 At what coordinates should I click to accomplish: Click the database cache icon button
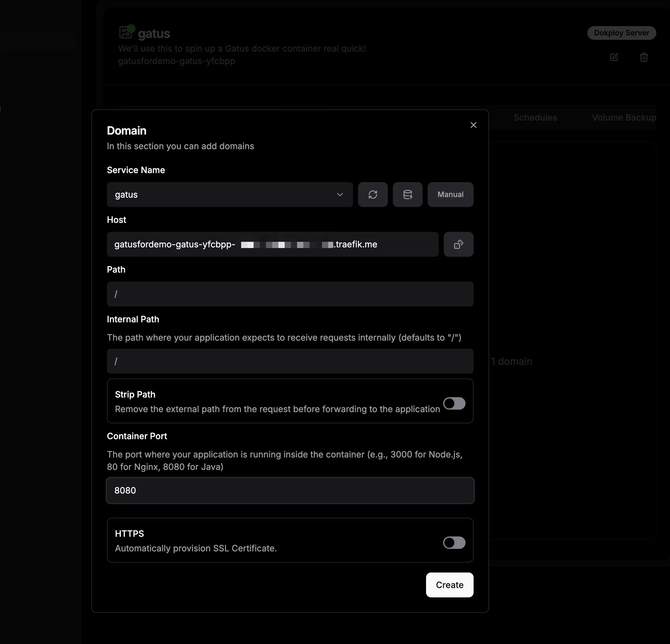[407, 195]
